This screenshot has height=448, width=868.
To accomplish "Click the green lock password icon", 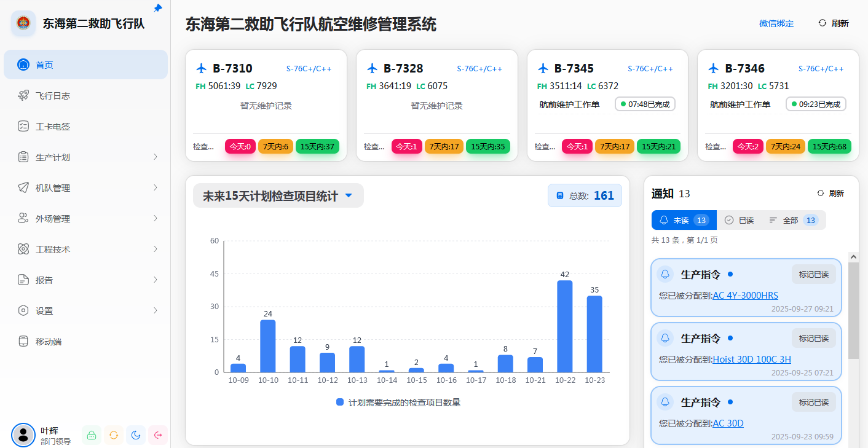I will 92,435.
